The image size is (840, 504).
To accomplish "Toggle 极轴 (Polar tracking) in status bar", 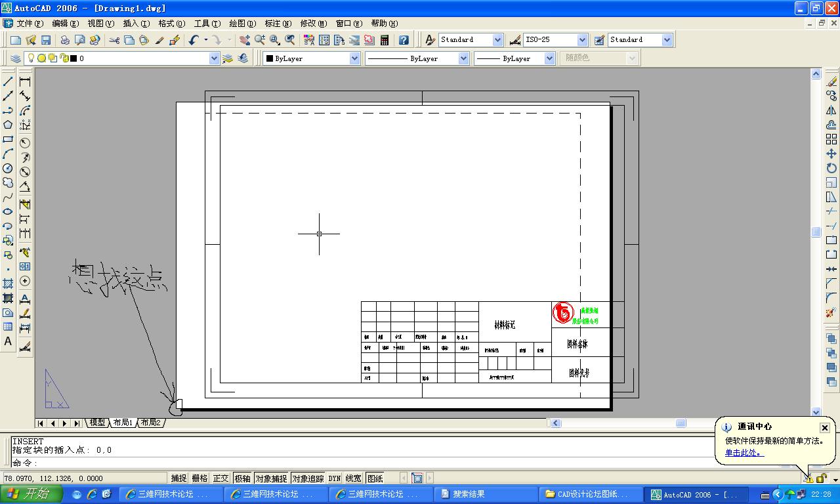I will pyautogui.click(x=242, y=478).
